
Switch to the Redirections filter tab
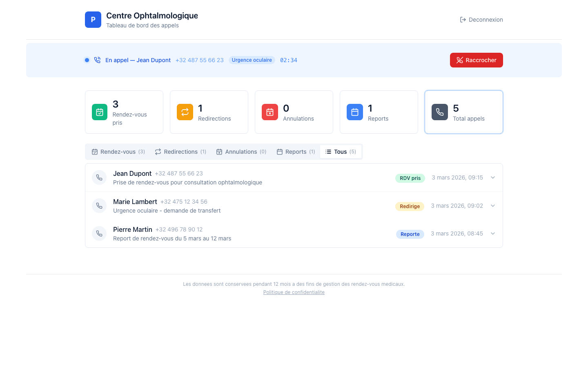coord(180,151)
